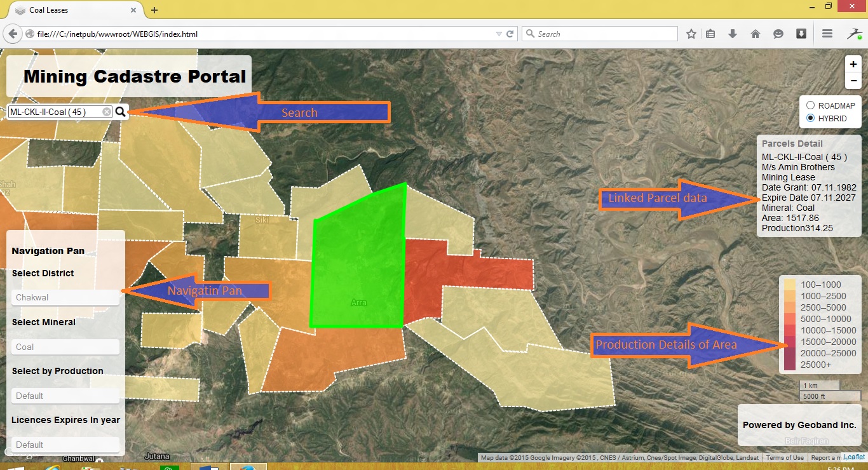
Task: Open the Leaflet attribution link
Action: coord(854,457)
